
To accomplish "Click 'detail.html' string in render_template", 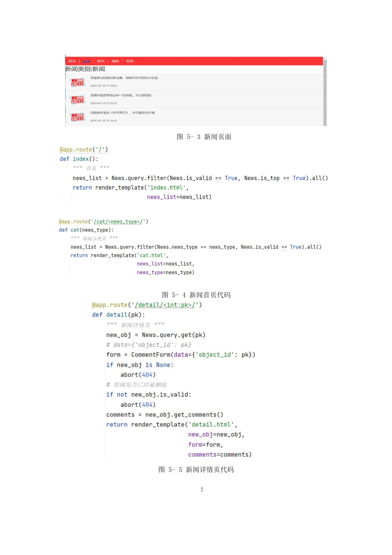I will pos(211,425).
